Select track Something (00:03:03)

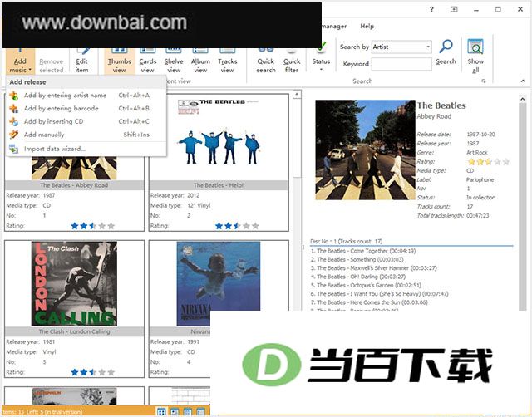point(357,259)
